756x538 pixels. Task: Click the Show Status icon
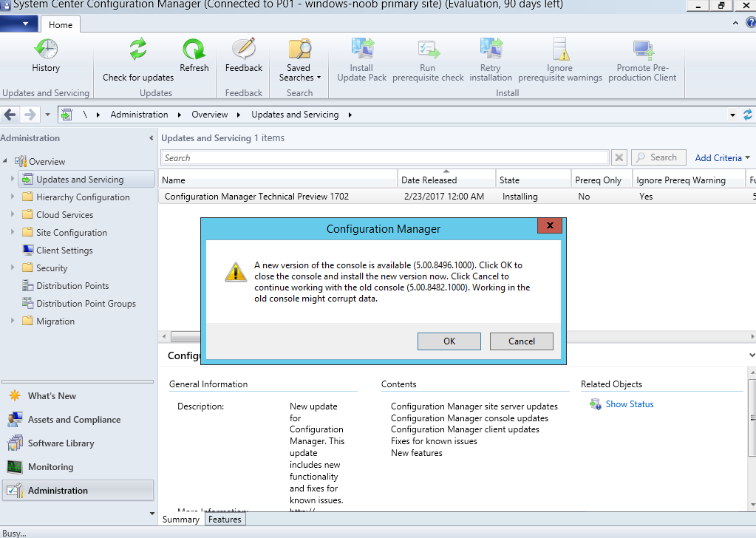coord(595,404)
